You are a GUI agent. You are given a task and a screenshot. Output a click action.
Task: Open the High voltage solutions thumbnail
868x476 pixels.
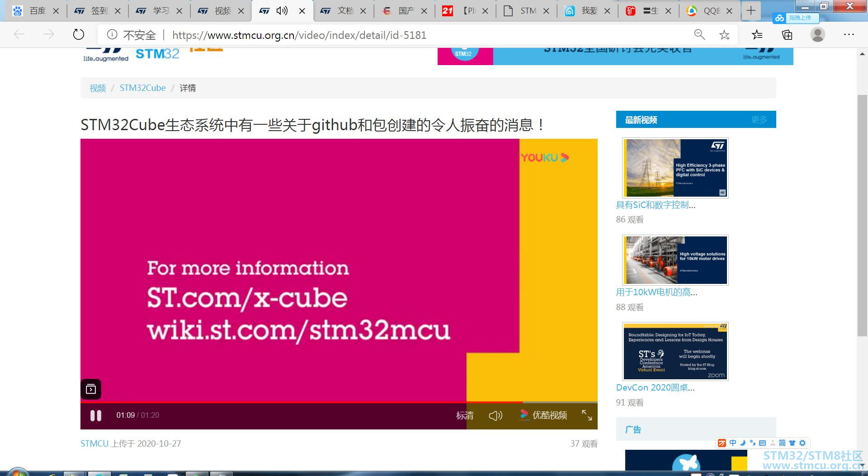click(x=675, y=260)
